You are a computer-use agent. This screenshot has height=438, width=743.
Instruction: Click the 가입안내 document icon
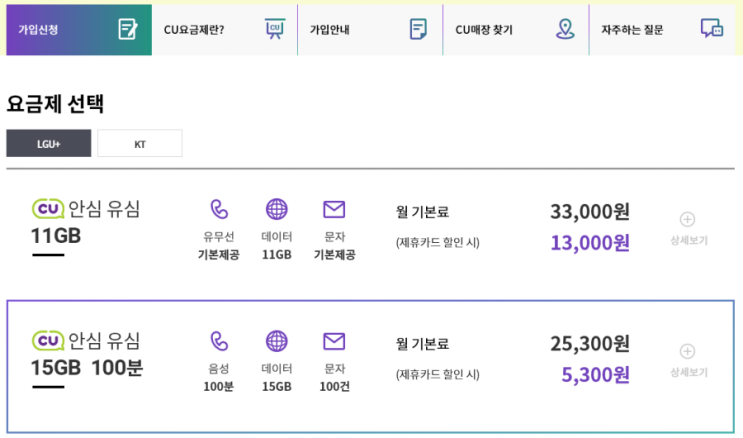[x=418, y=29]
